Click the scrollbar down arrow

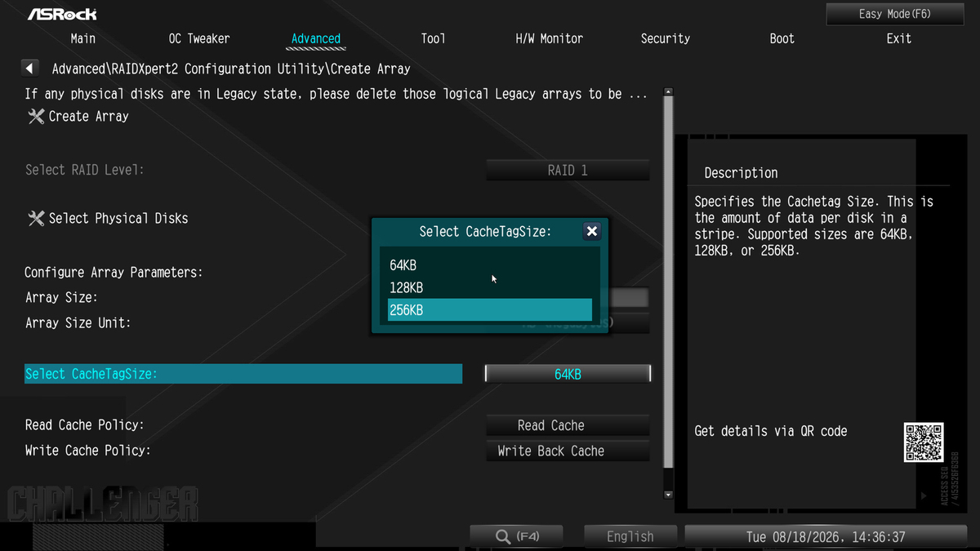click(x=668, y=495)
